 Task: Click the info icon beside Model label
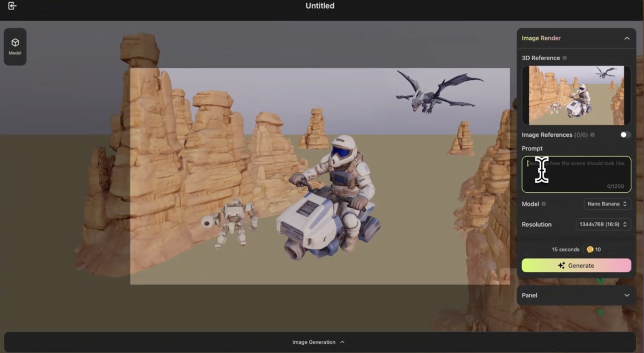point(544,204)
